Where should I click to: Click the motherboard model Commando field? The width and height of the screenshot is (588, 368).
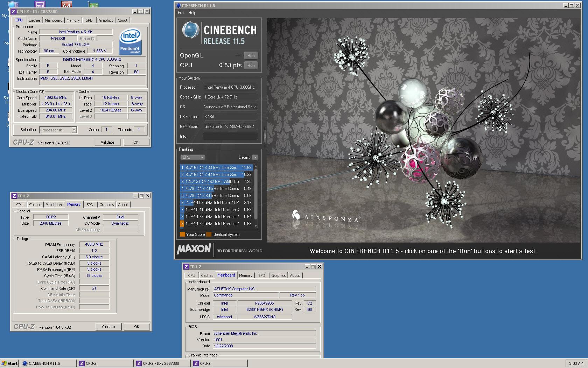click(246, 295)
